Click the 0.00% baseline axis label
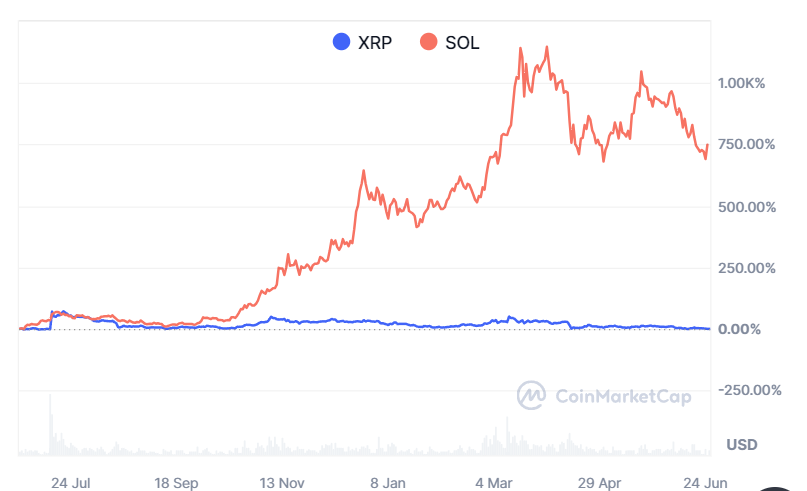The width and height of the screenshot is (807, 491). 741,329
